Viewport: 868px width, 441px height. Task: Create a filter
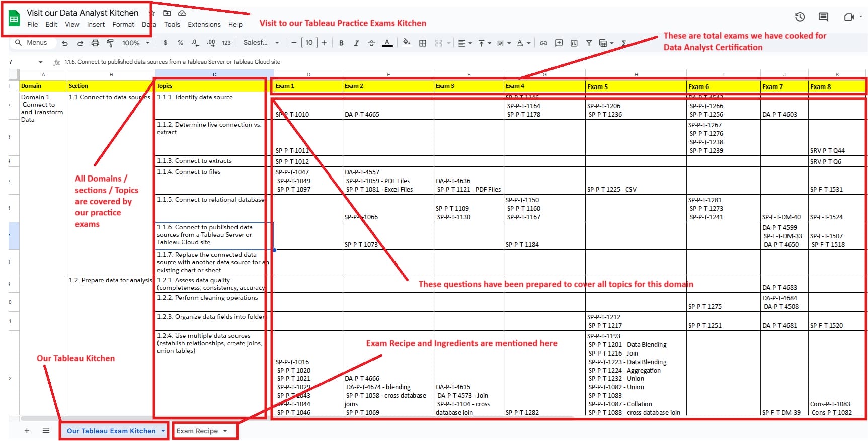pos(589,43)
